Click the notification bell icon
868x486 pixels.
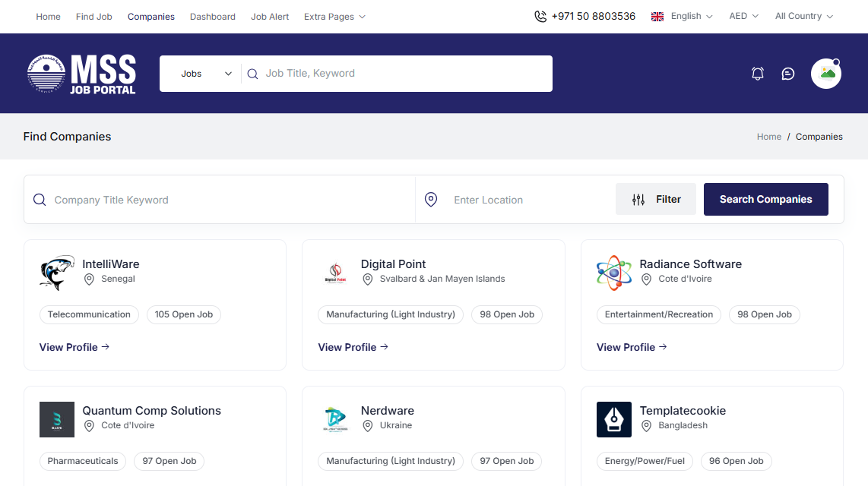pyautogui.click(x=757, y=74)
